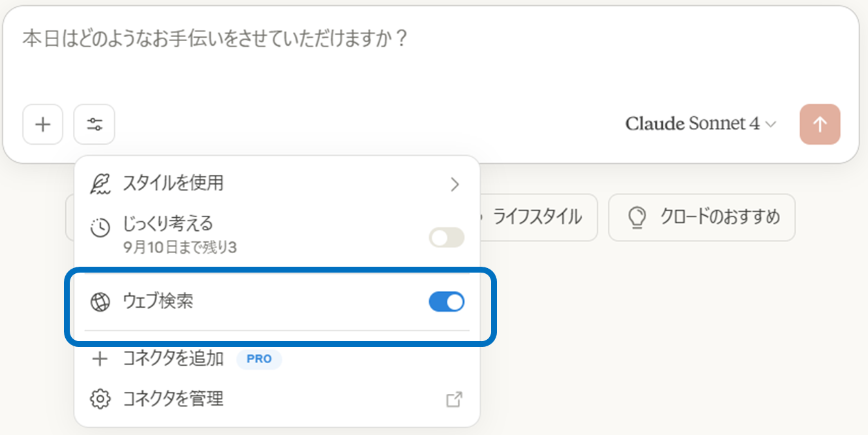The image size is (868, 435).
Task: Select the スタイルを使用 menu label
Action: (x=173, y=184)
